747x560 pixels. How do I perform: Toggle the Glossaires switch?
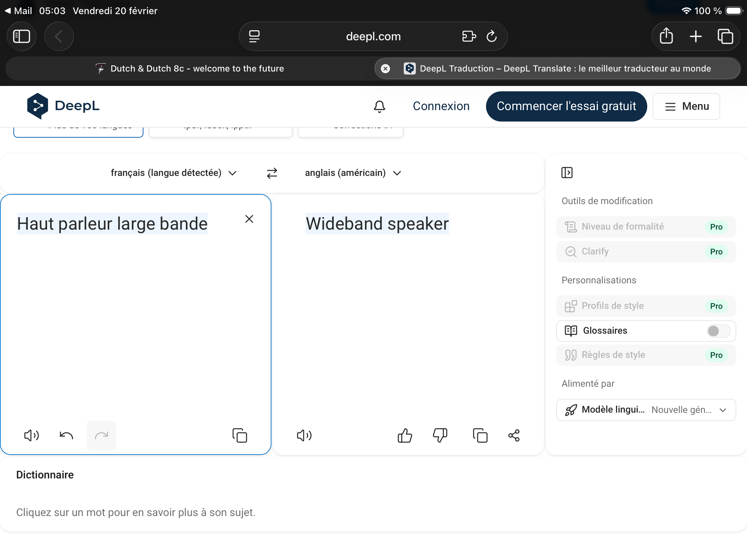pos(718,331)
